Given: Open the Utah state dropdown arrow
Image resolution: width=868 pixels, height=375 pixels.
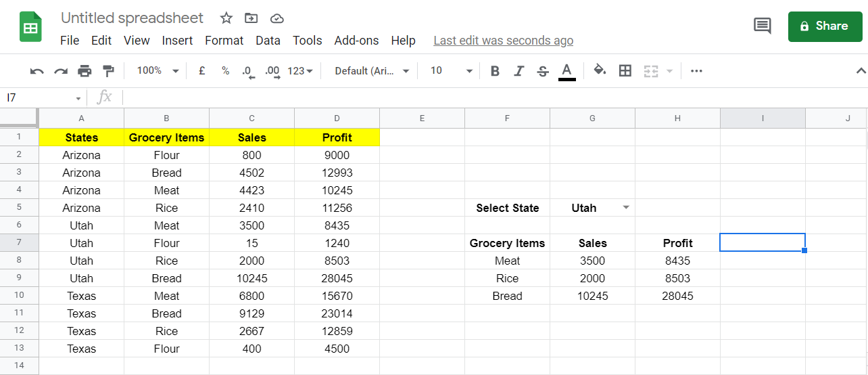Looking at the screenshot, I should click(626, 207).
